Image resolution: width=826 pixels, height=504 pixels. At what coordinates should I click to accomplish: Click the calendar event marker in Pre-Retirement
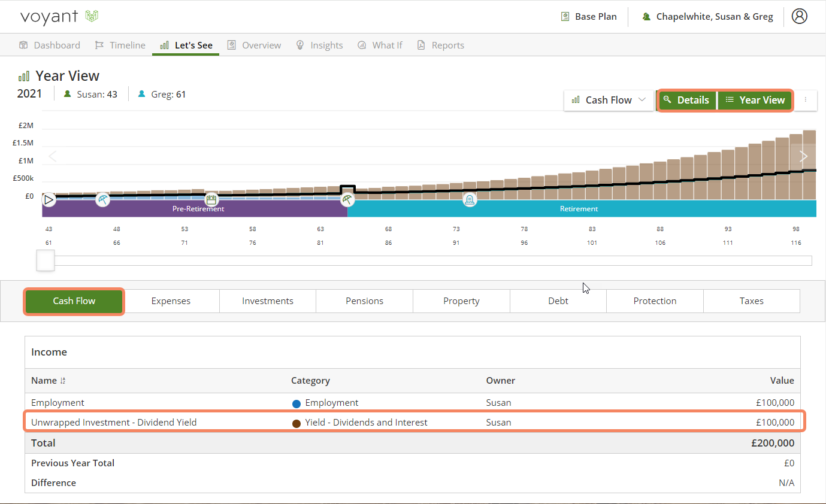[211, 199]
